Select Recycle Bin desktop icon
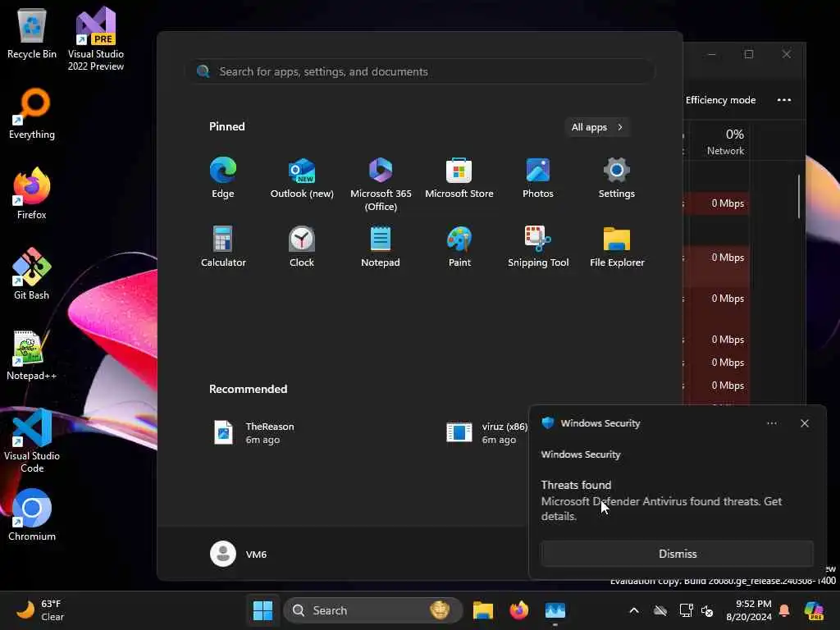Screen dimensions: 840x630 [x=32, y=34]
